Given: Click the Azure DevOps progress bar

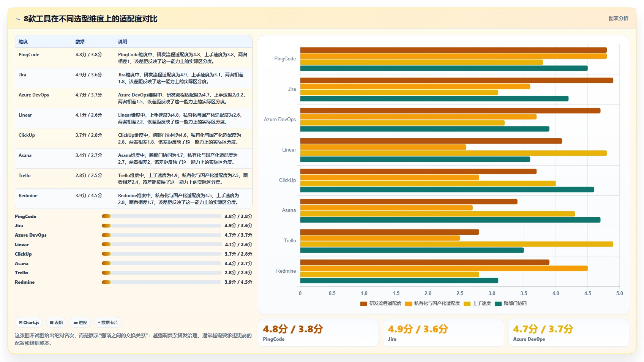Looking at the screenshot, I should (161, 235).
